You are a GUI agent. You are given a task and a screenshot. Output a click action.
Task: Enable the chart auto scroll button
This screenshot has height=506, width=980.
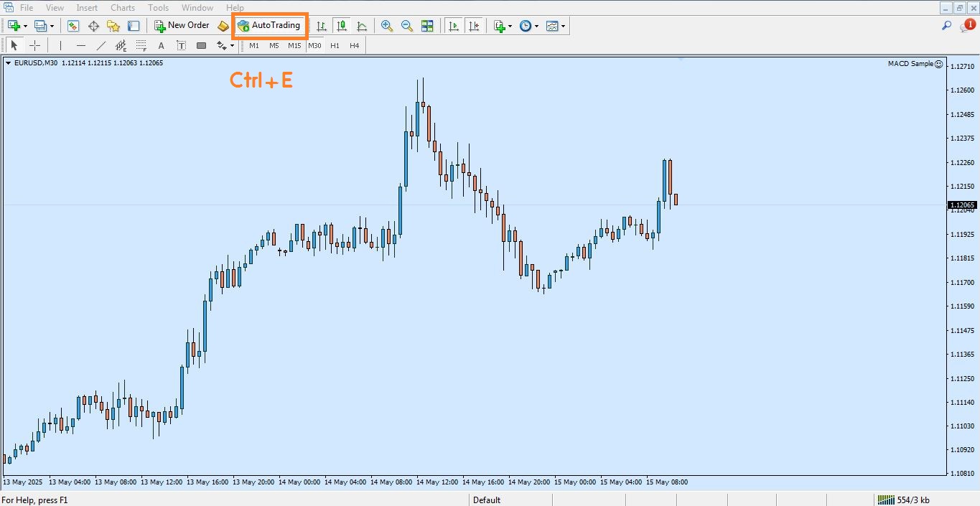click(x=454, y=26)
